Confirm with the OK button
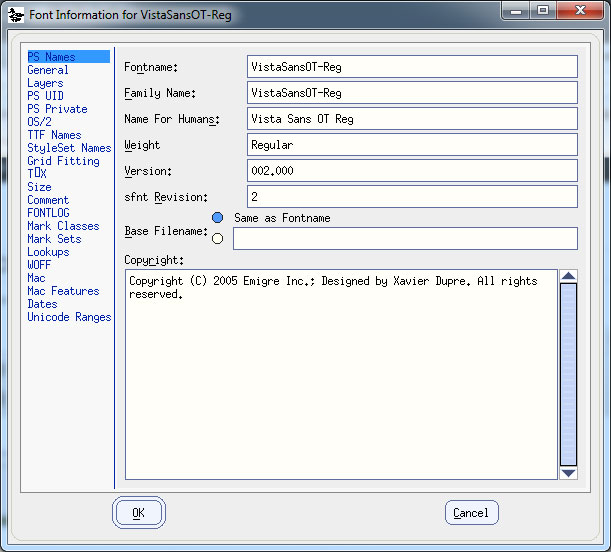The height and width of the screenshot is (552, 611). coord(139,513)
